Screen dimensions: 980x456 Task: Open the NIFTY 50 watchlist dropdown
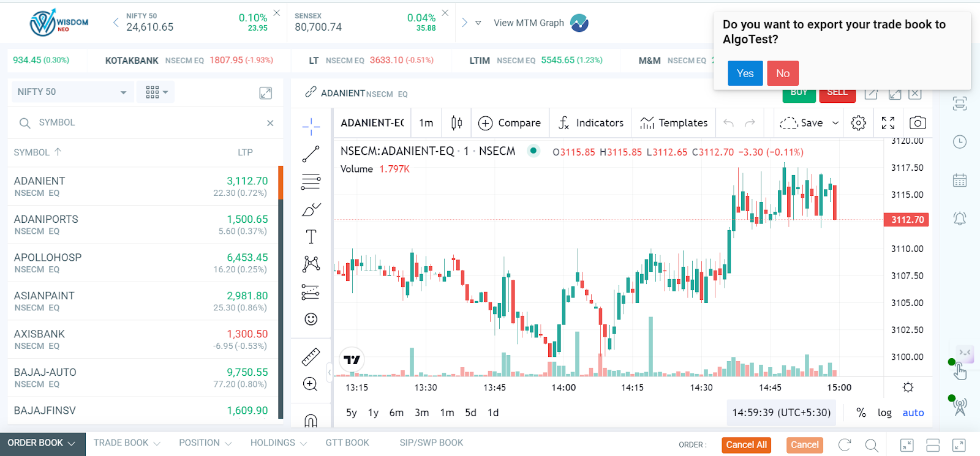(x=72, y=92)
